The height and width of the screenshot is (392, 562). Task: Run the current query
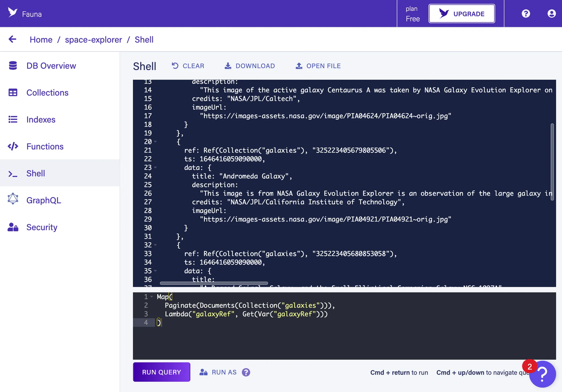(161, 372)
